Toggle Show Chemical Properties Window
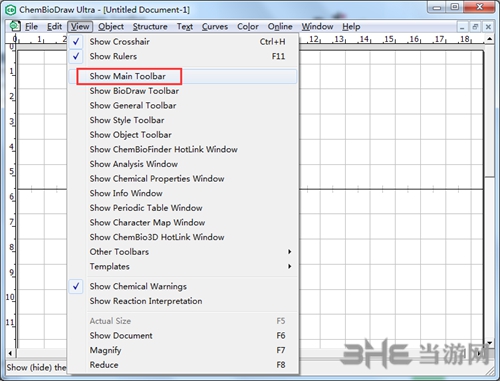The height and width of the screenshot is (381, 500). 183,179
